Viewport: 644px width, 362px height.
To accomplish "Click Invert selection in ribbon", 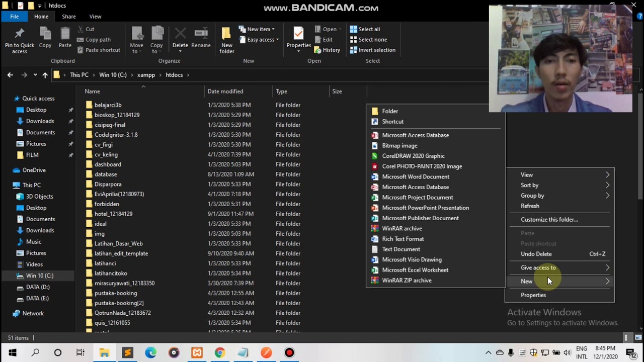I will pos(372,50).
